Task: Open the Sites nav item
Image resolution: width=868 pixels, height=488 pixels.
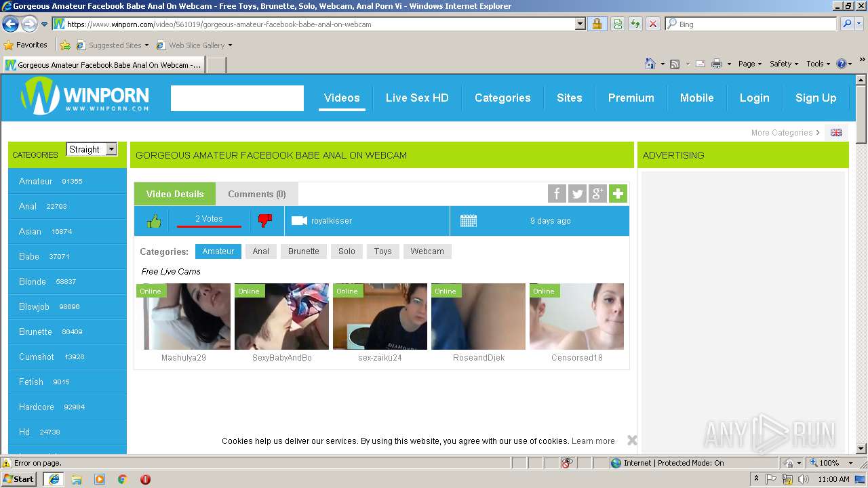Action: (570, 98)
